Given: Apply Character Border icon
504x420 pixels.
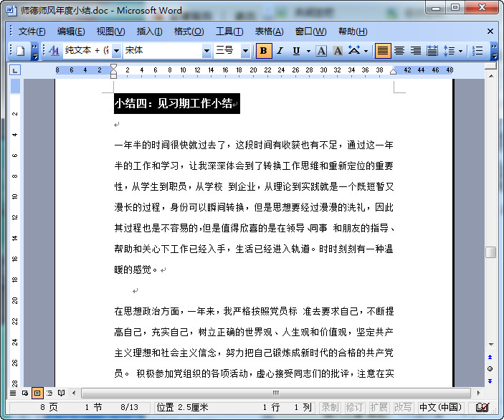Looking at the screenshot, I should (x=321, y=51).
